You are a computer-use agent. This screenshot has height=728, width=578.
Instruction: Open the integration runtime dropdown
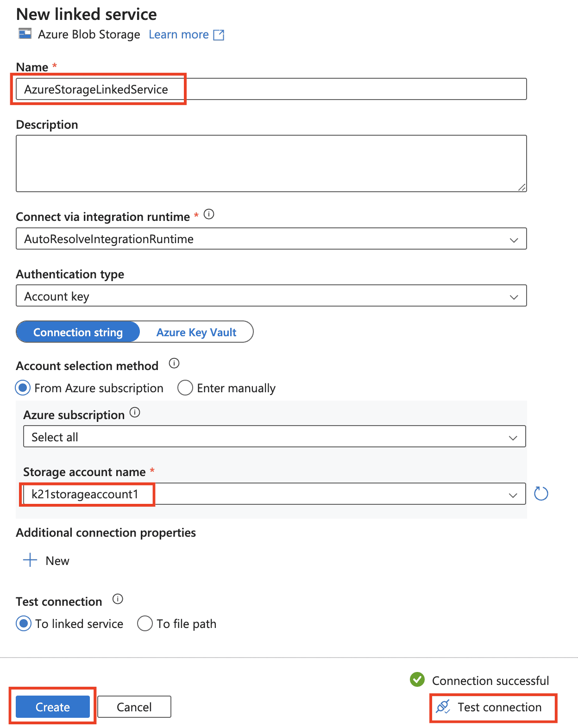271,239
